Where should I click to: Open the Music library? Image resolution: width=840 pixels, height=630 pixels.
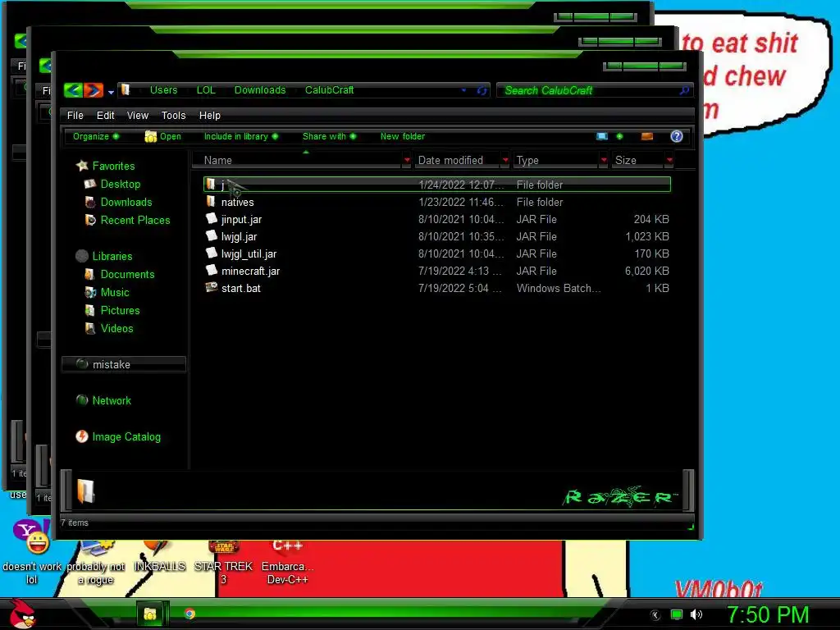[x=115, y=293]
